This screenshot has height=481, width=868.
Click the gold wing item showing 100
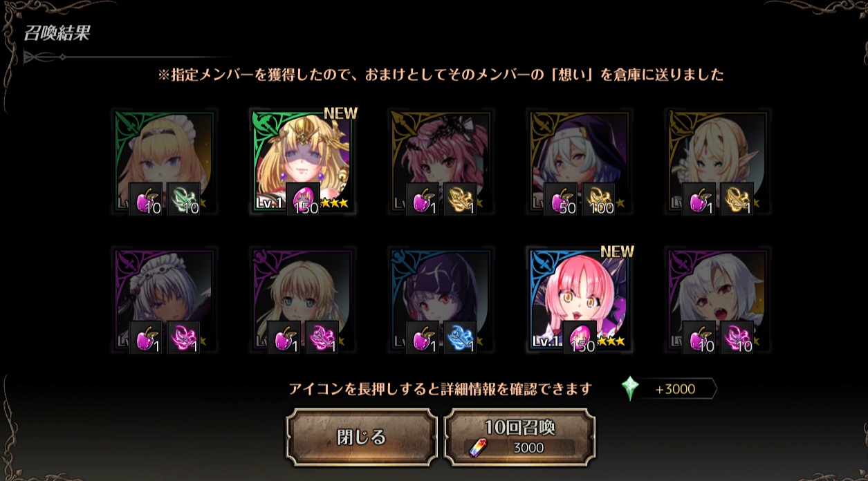click(598, 199)
